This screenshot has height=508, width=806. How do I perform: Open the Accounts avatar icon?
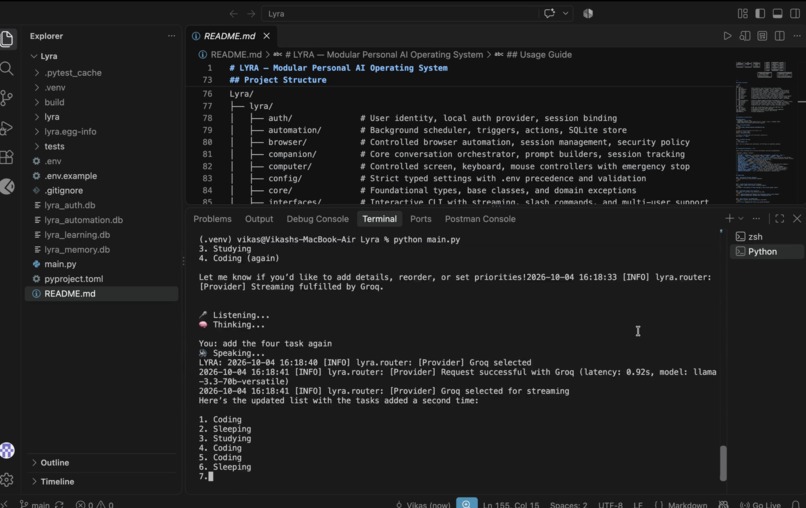click(x=7, y=450)
